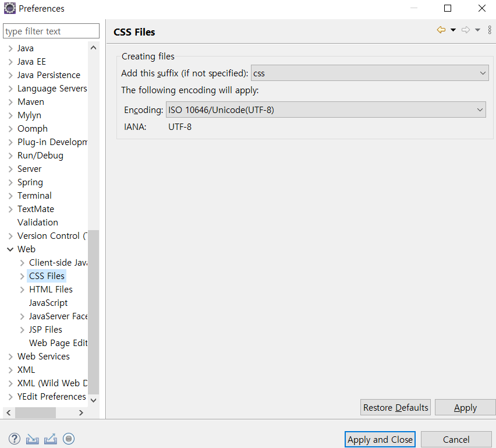Collapse the Web tree node
496x448 pixels.
10,249
